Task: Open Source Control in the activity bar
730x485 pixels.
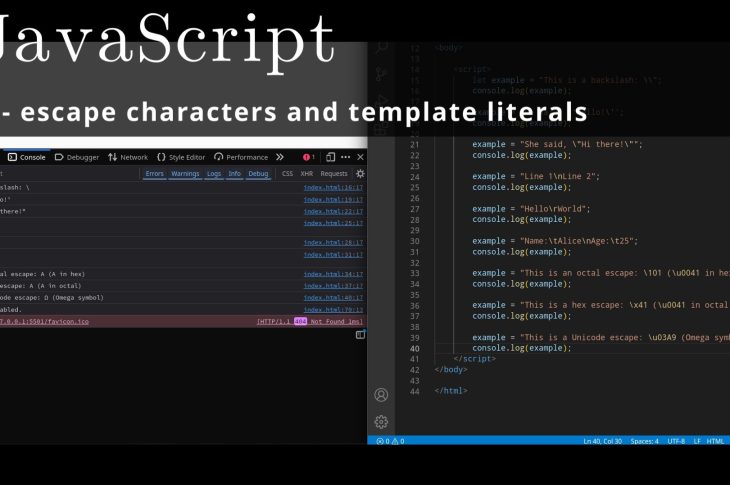Action: click(381, 73)
